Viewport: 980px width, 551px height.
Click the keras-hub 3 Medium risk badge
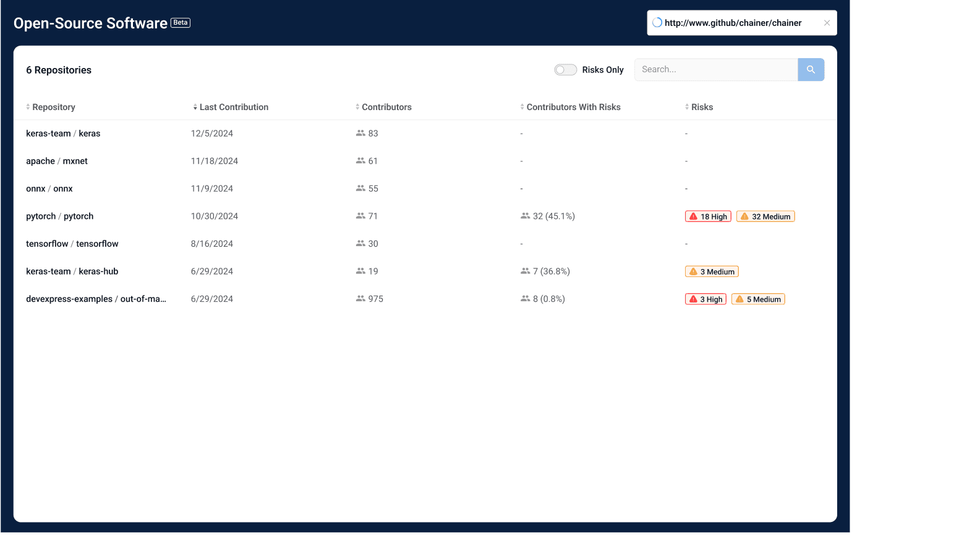pos(712,271)
